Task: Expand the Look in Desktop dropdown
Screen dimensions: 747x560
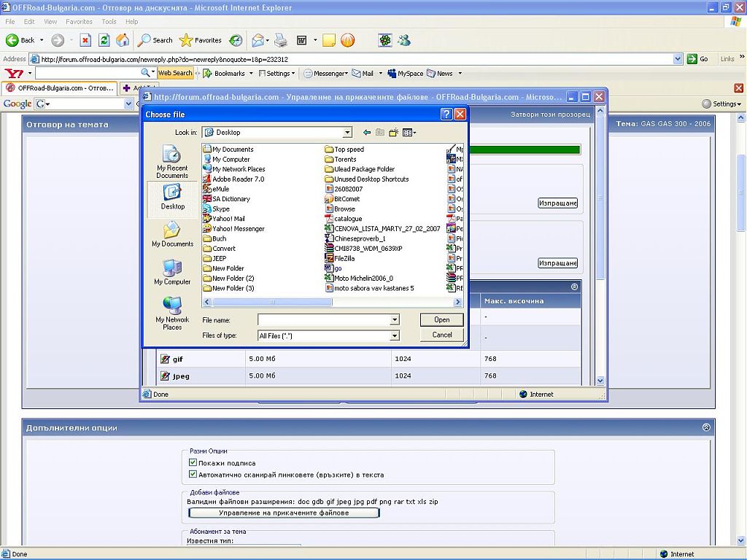Action: 347,133
